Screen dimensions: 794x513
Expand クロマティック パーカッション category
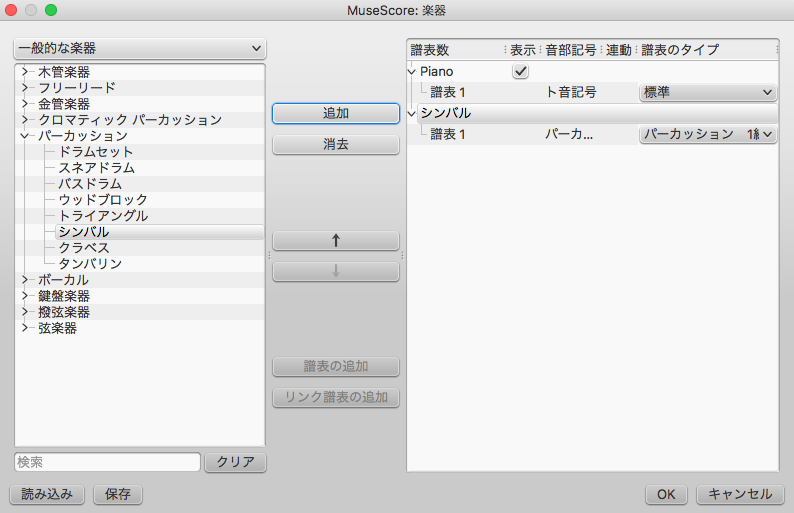pos(24,120)
